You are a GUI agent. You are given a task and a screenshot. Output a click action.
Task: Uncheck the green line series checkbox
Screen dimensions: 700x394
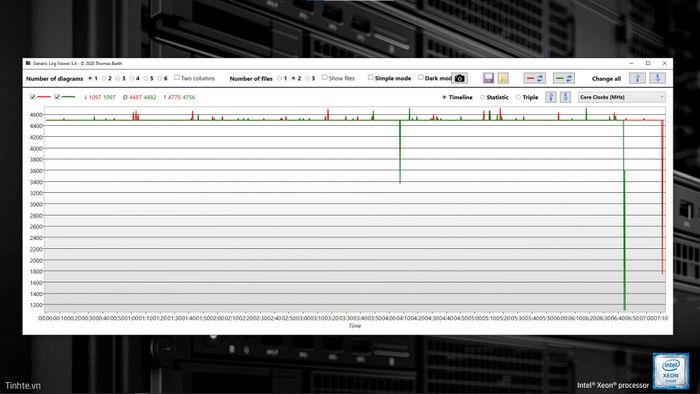click(57, 97)
